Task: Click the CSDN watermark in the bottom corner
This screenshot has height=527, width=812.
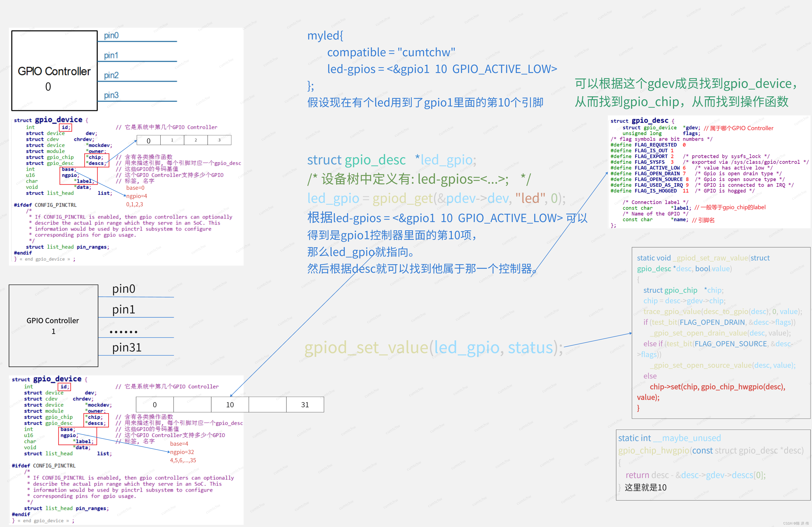Action: point(796,523)
